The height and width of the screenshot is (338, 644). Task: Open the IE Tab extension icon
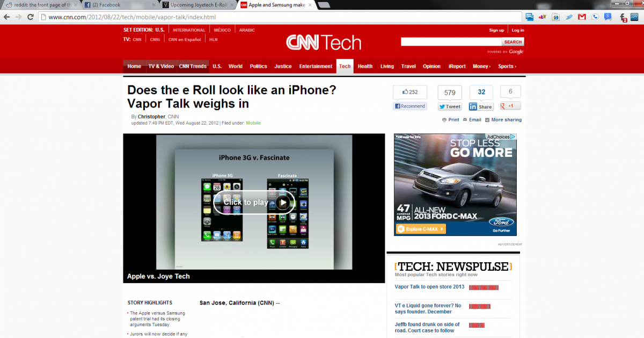(x=555, y=17)
